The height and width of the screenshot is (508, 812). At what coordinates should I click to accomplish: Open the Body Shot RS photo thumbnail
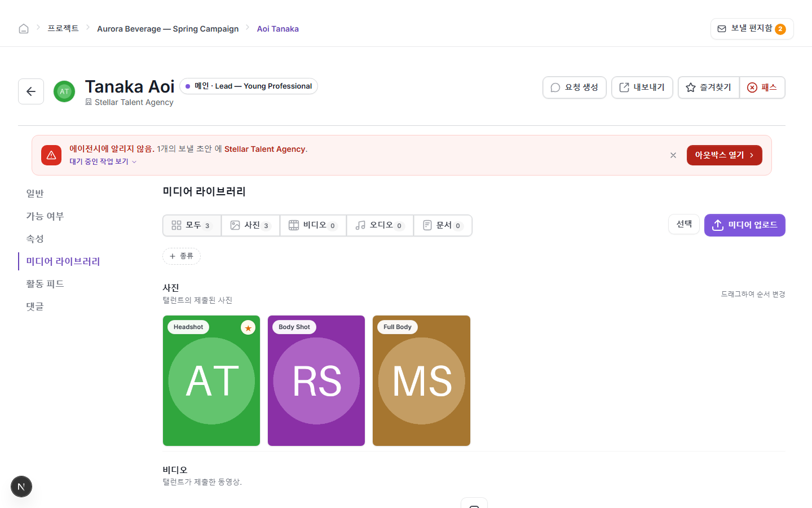coord(316,381)
